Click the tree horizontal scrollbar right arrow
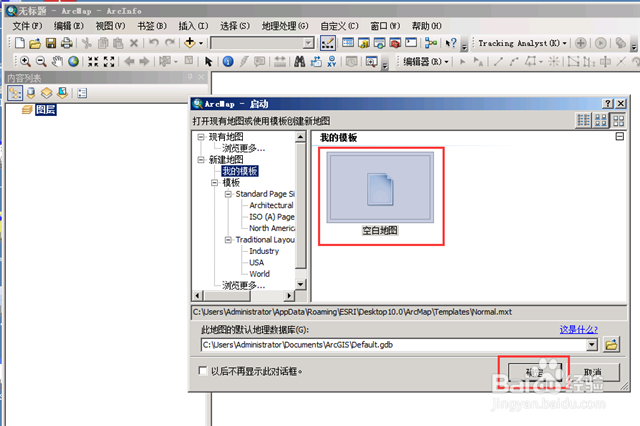The height and width of the screenshot is (426, 640). point(289,295)
